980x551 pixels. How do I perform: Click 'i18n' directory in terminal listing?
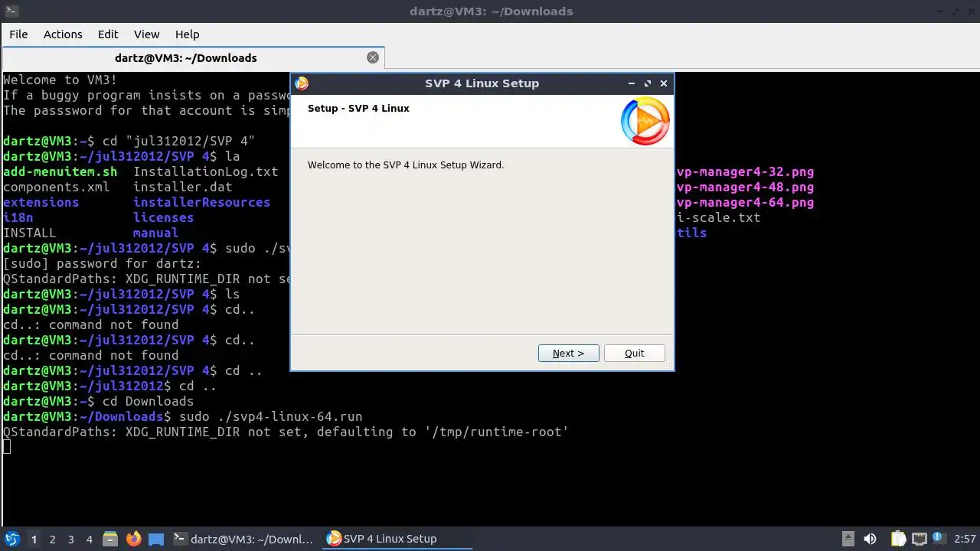coord(18,217)
